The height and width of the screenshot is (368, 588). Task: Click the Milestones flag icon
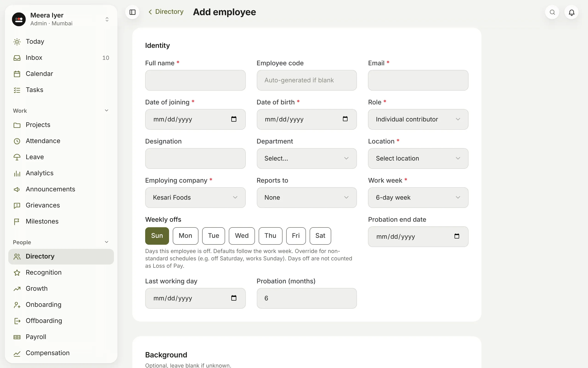tap(17, 222)
